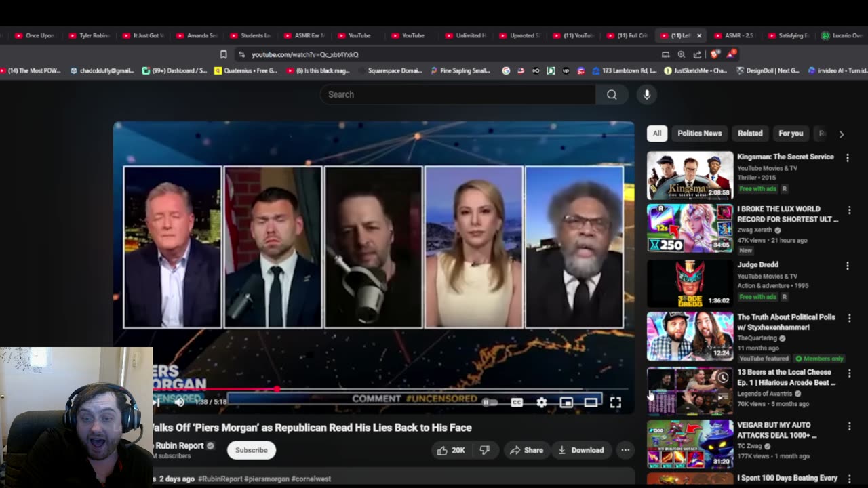
Task: Click Members only badge on Quartering video
Action: 820,358
